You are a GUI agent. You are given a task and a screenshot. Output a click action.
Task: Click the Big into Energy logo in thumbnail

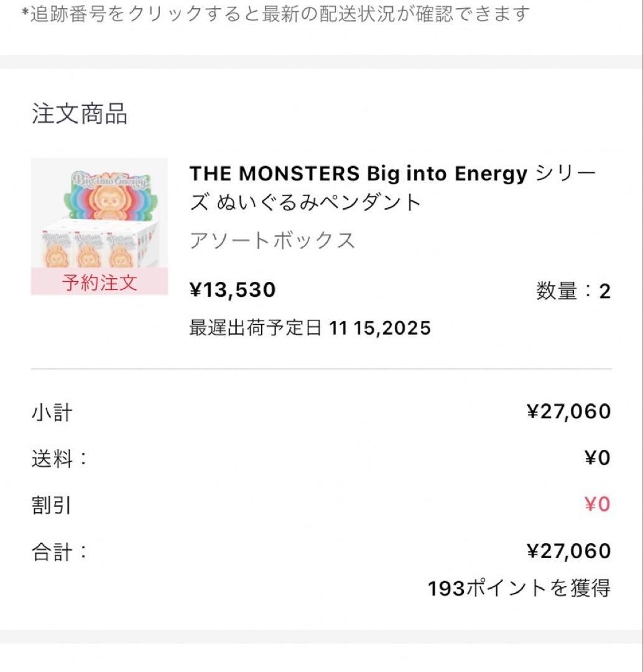[109, 182]
